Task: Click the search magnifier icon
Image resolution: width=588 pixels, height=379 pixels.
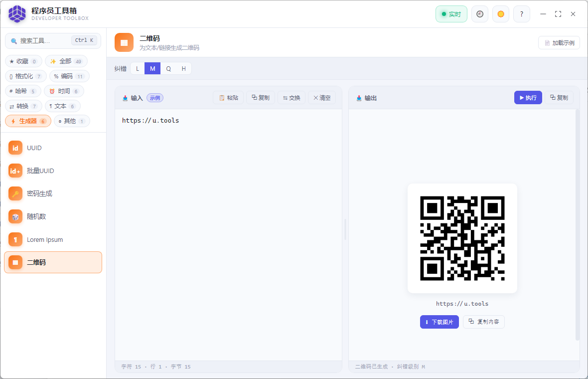Action: 14,41
